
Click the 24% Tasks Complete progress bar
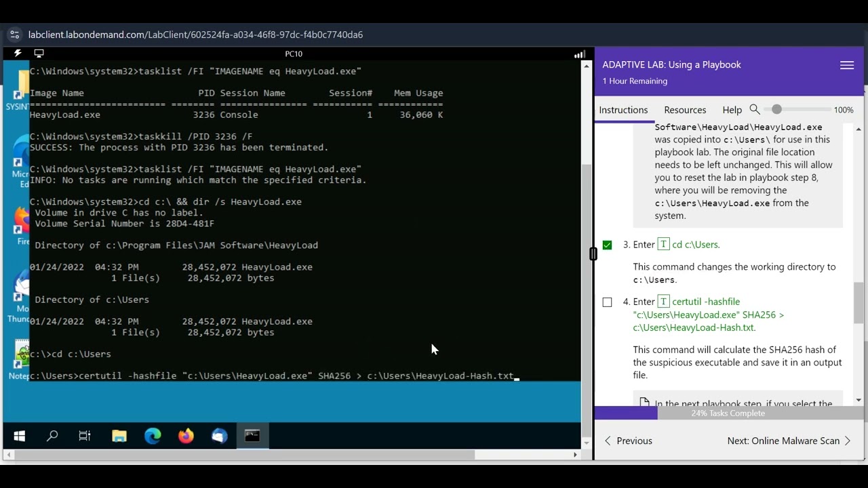728,413
